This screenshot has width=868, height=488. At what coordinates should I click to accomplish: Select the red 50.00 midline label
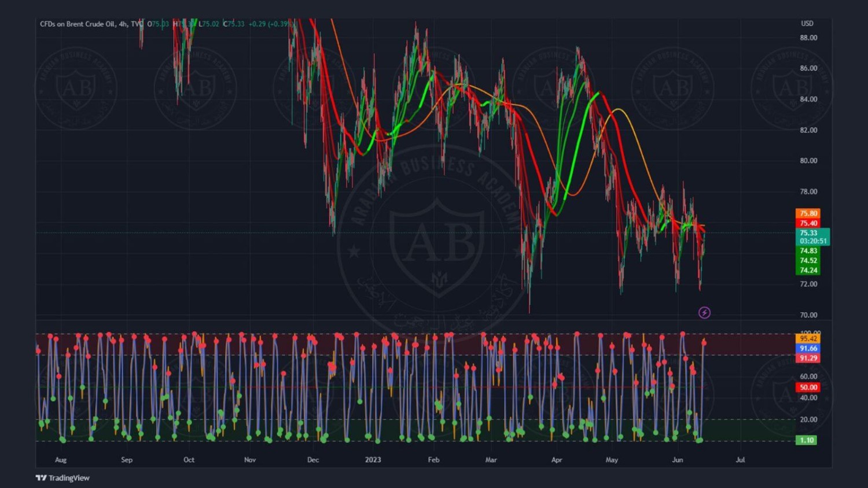coord(808,387)
